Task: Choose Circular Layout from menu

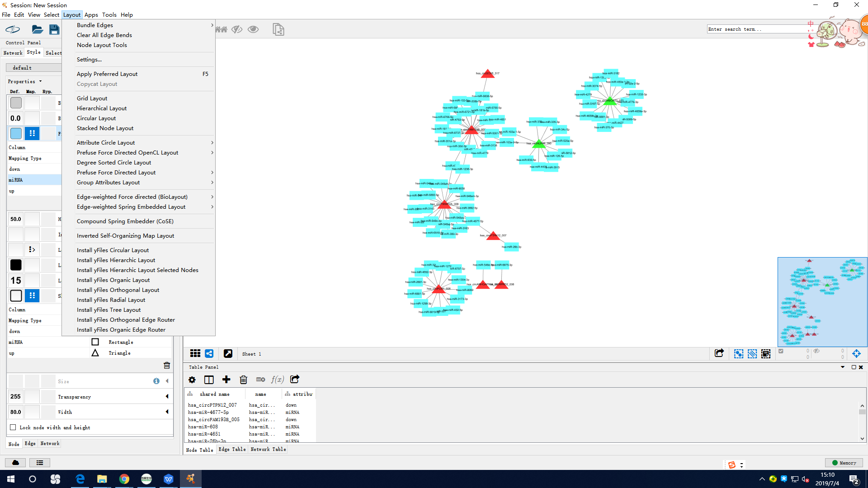Action: (x=96, y=118)
